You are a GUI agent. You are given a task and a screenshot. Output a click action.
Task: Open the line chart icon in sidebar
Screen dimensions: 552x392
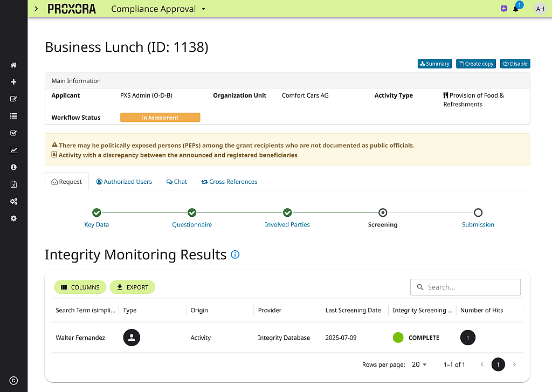tap(13, 150)
